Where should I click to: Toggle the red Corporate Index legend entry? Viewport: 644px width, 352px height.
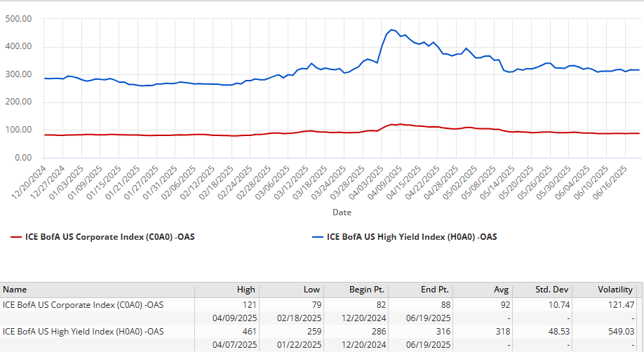pyautogui.click(x=102, y=237)
